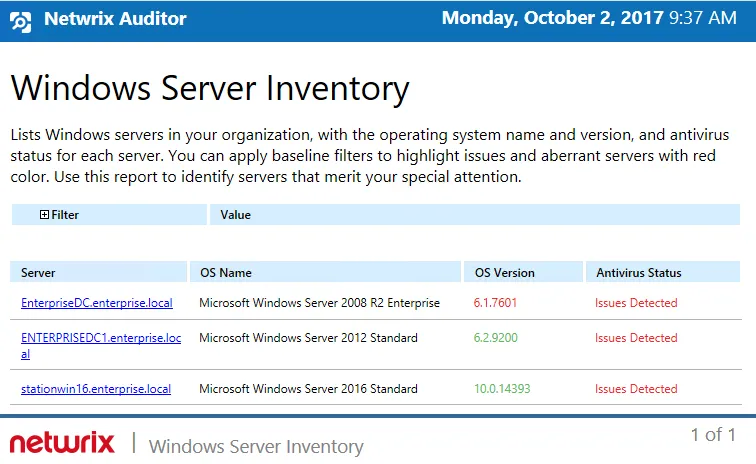The image size is (756, 464).
Task: Click the Netwrix Auditor logo icon
Action: 21,22
